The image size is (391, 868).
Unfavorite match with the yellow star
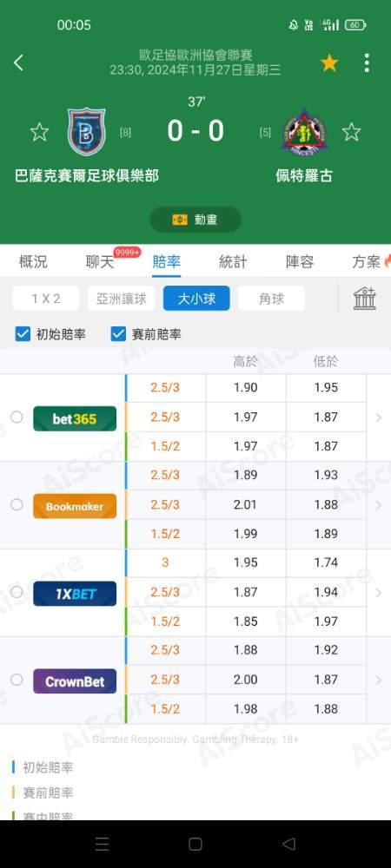coord(329,63)
